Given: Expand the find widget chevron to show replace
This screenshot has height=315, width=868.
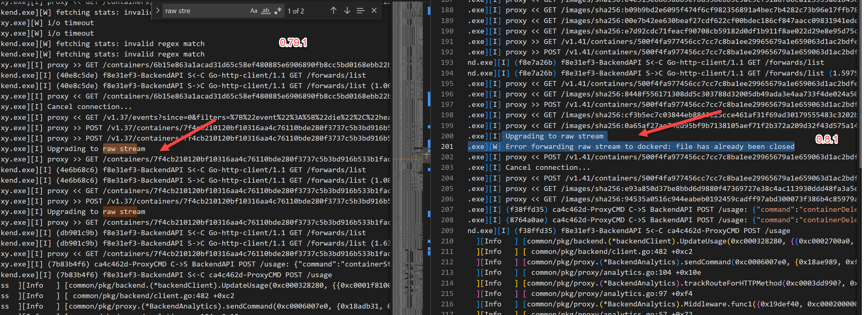Looking at the screenshot, I should coord(157,10).
